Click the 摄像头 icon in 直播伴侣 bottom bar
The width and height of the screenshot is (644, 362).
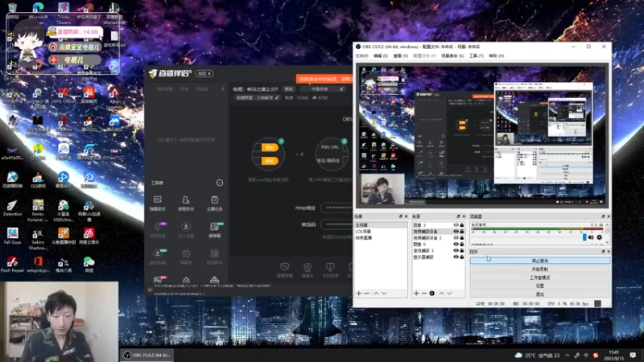click(308, 270)
